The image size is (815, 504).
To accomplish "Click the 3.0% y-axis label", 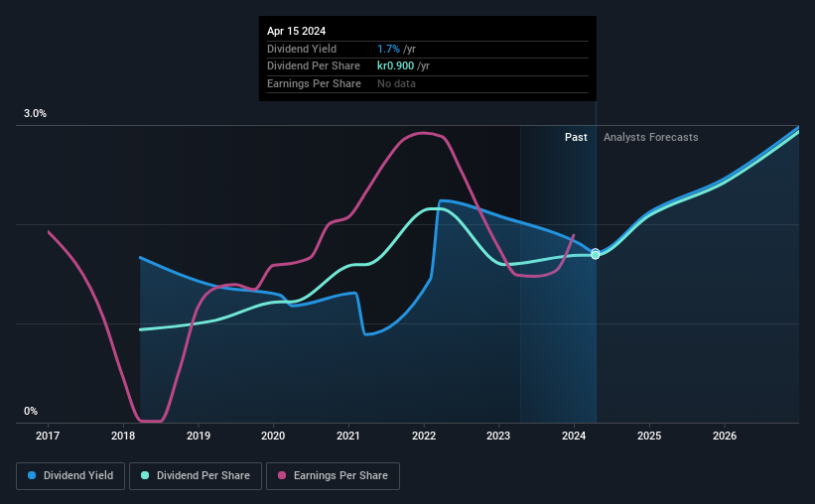I will 35,113.
